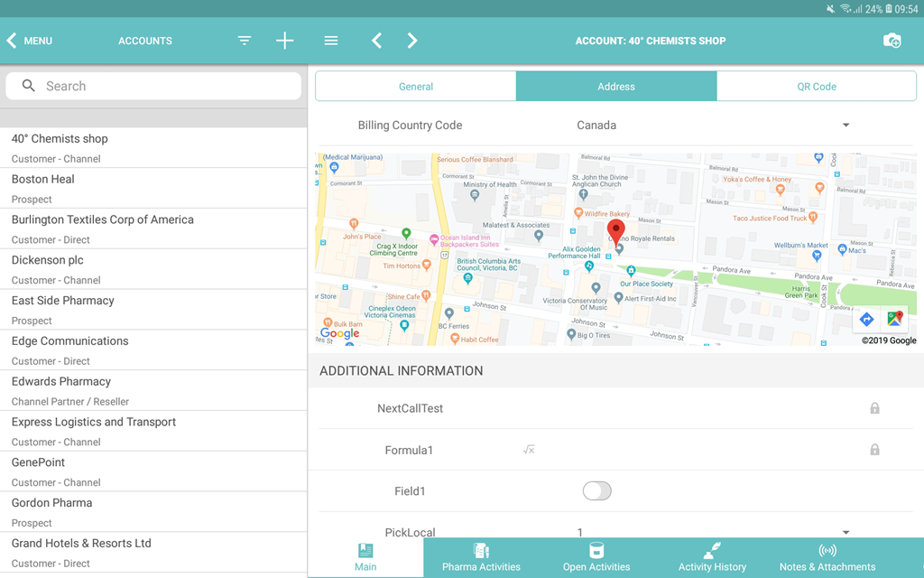Switch to the General tab
This screenshot has width=924, height=578.
point(416,87)
